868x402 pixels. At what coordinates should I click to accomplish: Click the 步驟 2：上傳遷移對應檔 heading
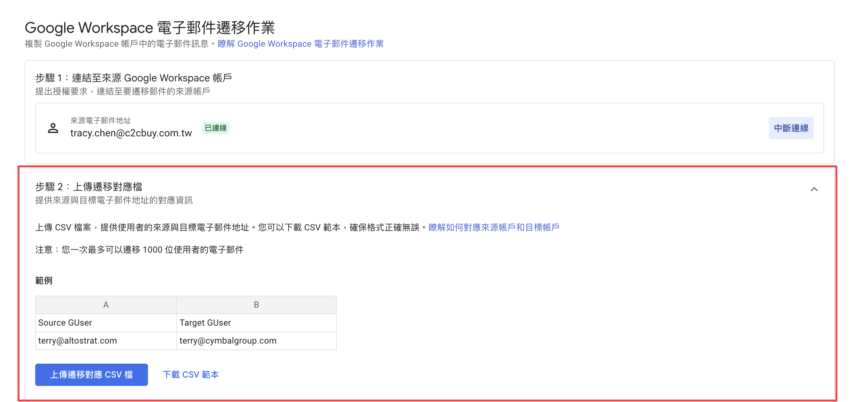[89, 187]
